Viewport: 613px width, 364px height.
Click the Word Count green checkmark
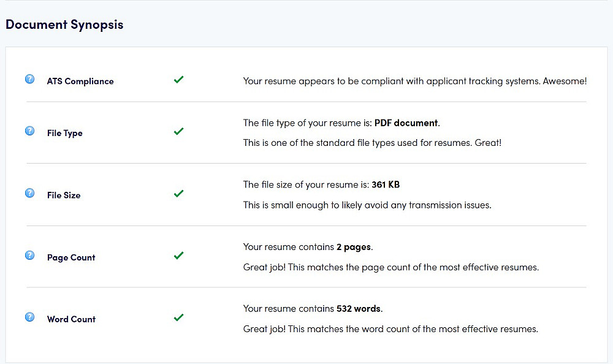(178, 317)
